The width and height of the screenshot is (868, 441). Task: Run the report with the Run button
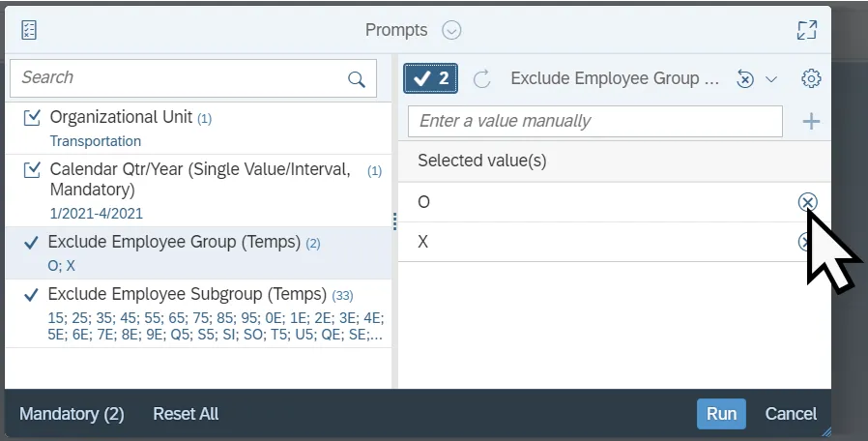721,414
